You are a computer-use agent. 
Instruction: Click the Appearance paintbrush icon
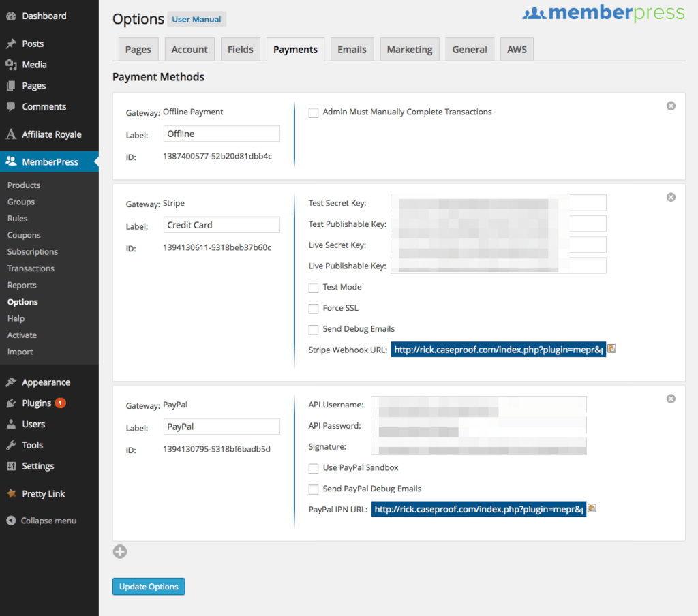point(11,382)
